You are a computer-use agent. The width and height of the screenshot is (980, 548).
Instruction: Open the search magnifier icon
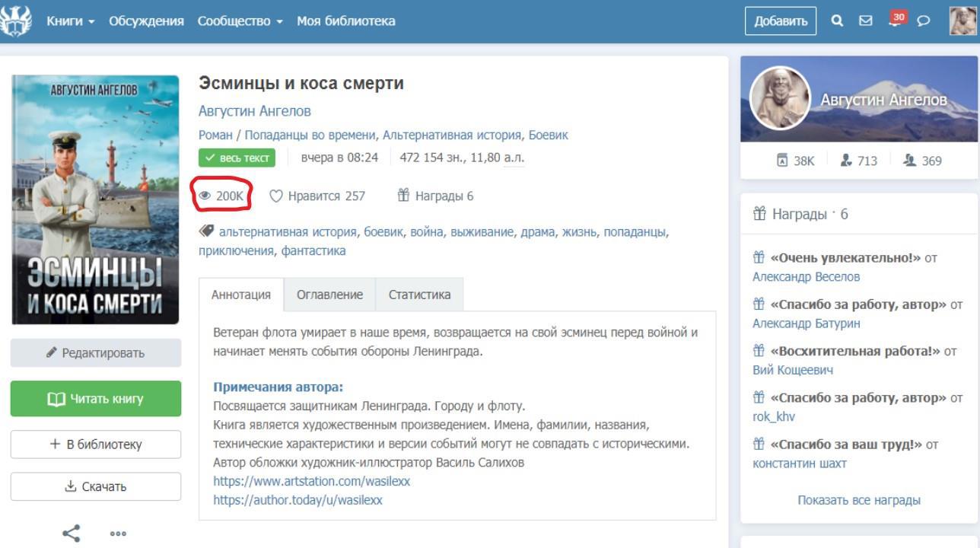tap(837, 21)
